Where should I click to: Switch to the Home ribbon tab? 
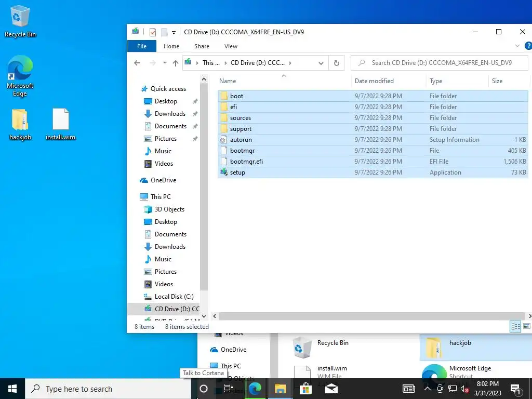coord(171,46)
